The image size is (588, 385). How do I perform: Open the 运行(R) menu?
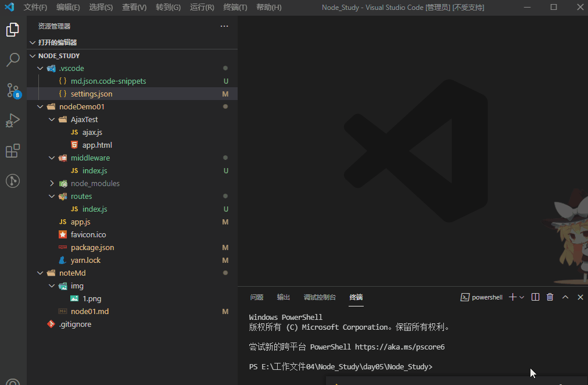tap(202, 7)
